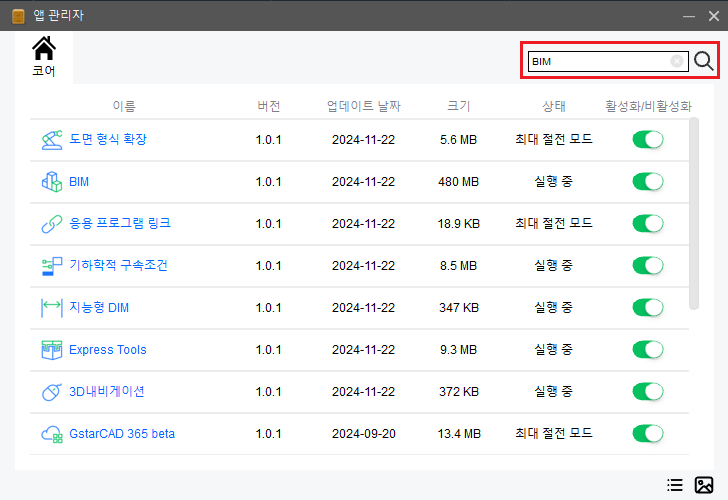Viewport: 728px width, 500px height.
Task: Click the BIM building blocks icon
Action: [52, 182]
